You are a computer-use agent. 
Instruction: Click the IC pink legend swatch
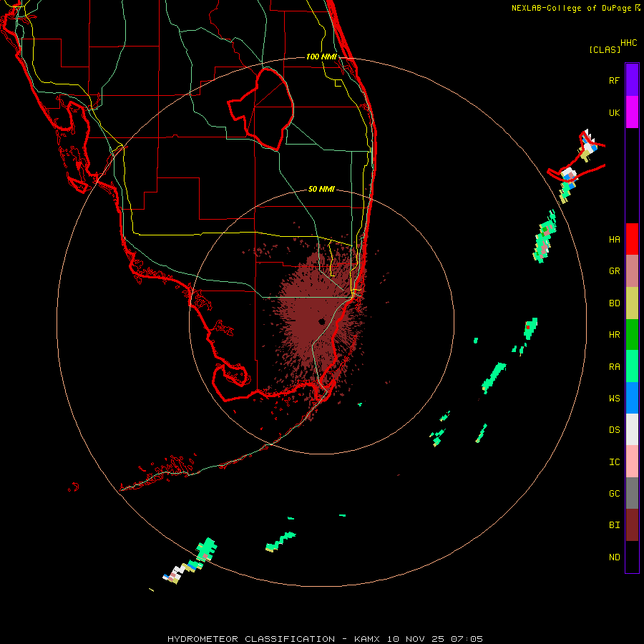click(x=632, y=462)
